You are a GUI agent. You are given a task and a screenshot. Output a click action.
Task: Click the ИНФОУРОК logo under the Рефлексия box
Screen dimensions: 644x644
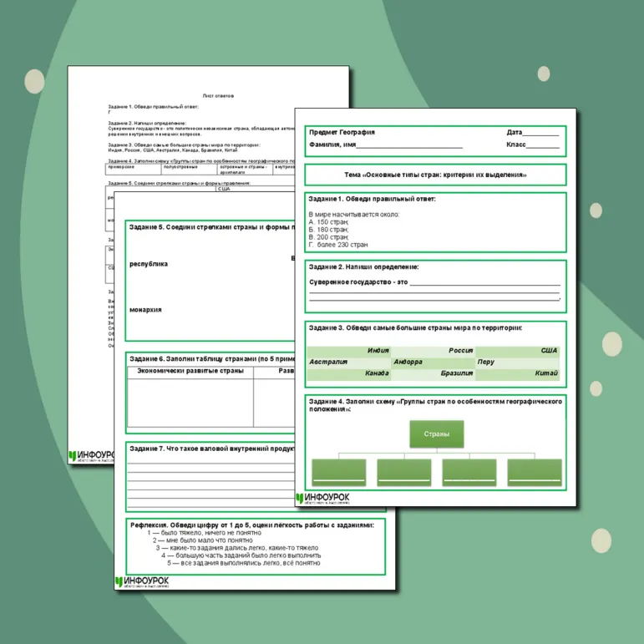tap(142, 581)
